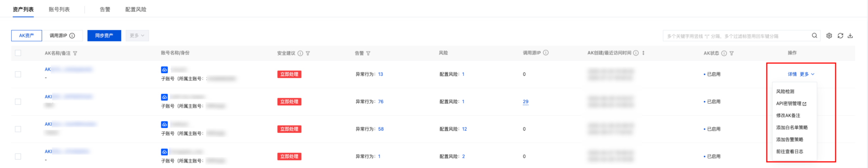The height and width of the screenshot is (168, 868).
Task: Switch to the 账号列表 tab
Action: click(x=59, y=10)
